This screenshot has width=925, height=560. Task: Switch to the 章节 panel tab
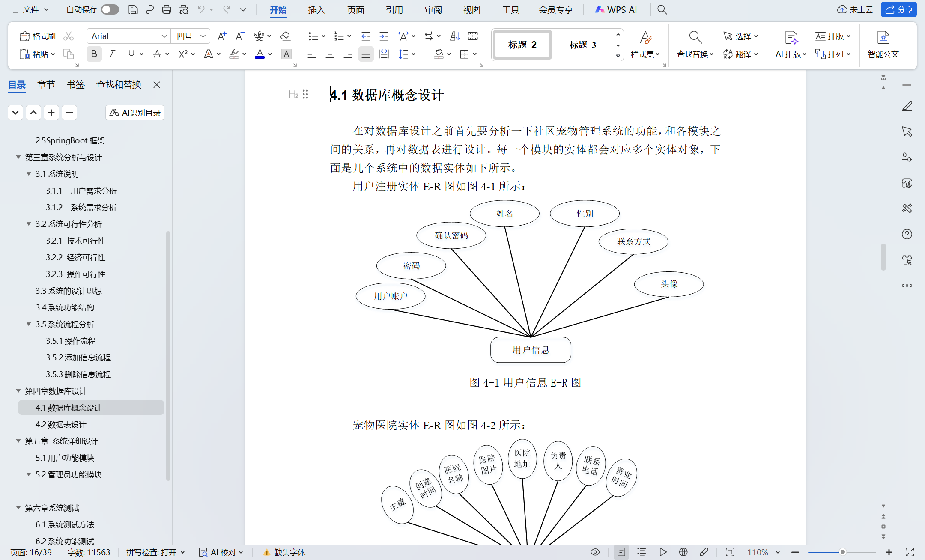click(46, 84)
